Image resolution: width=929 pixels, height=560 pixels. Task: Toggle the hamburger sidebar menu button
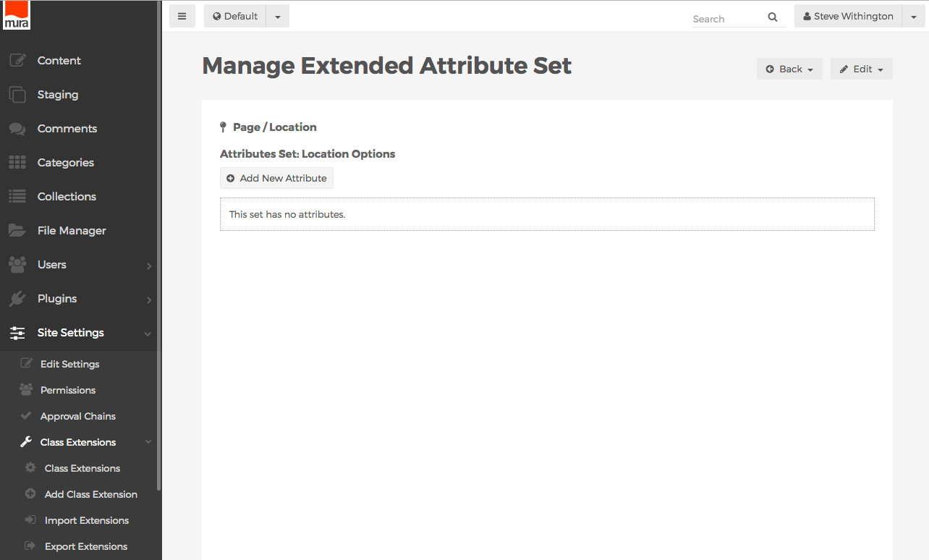point(182,16)
